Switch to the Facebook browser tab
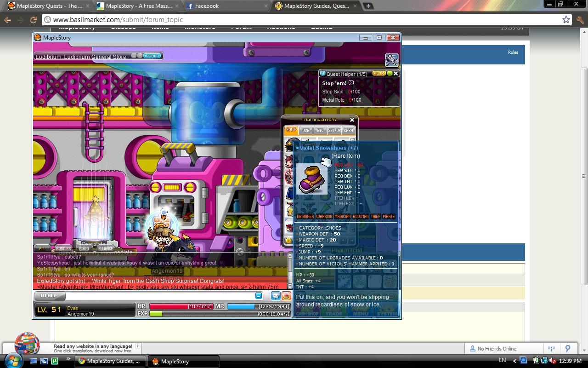The height and width of the screenshot is (368, 588). [x=226, y=6]
